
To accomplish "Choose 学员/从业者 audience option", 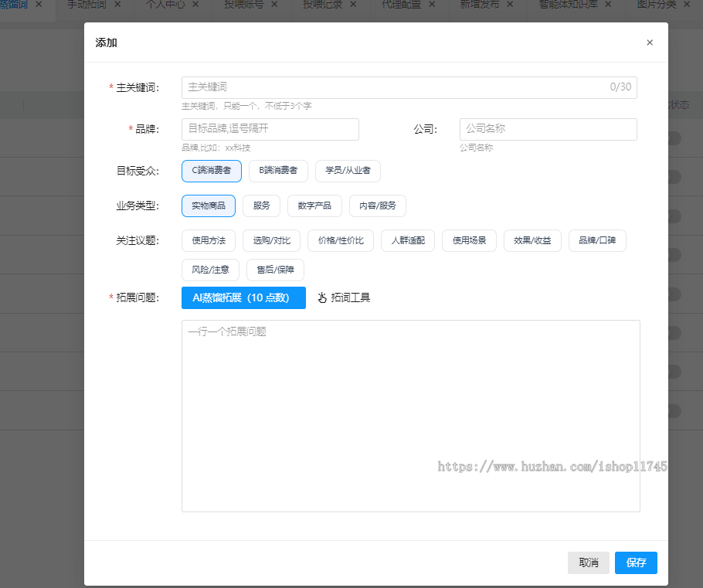I will point(348,171).
